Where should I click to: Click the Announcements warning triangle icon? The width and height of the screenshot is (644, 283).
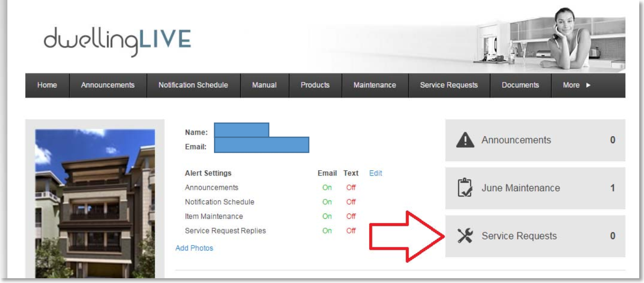tap(465, 140)
